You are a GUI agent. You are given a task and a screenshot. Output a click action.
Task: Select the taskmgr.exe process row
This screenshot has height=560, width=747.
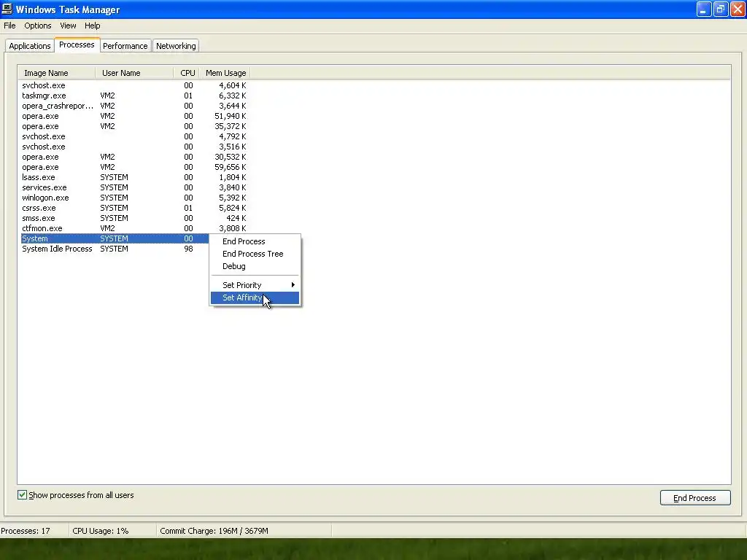pos(134,96)
